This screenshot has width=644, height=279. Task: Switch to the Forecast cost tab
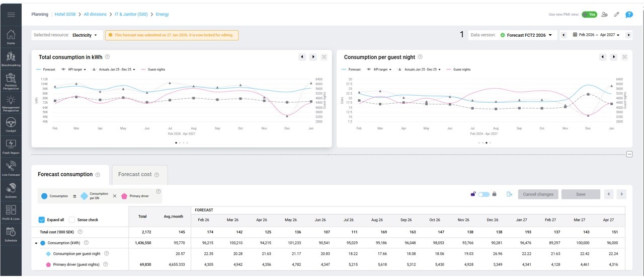click(x=135, y=174)
